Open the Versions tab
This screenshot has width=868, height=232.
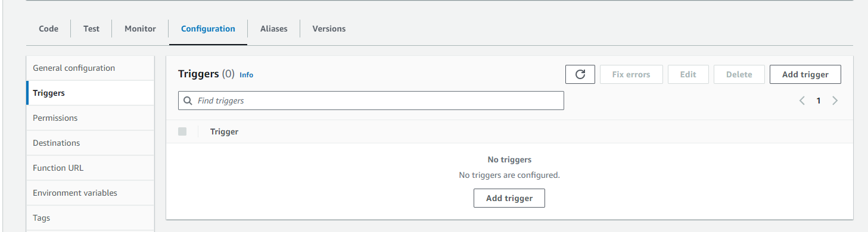click(329, 29)
